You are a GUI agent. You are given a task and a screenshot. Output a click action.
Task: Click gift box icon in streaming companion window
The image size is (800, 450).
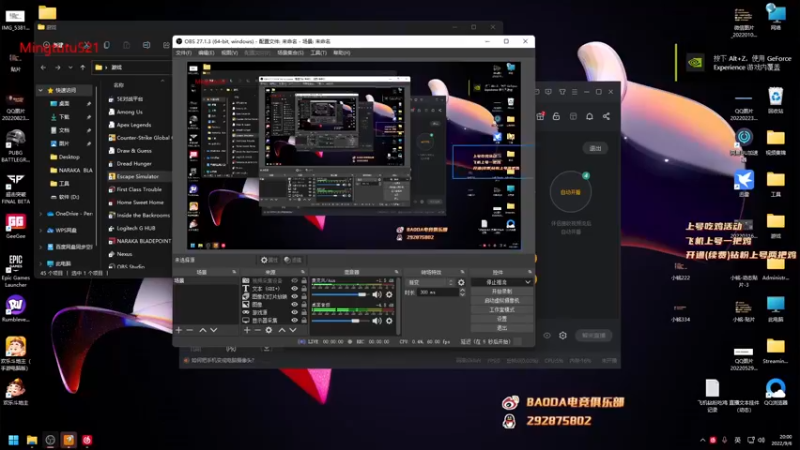tap(540, 116)
